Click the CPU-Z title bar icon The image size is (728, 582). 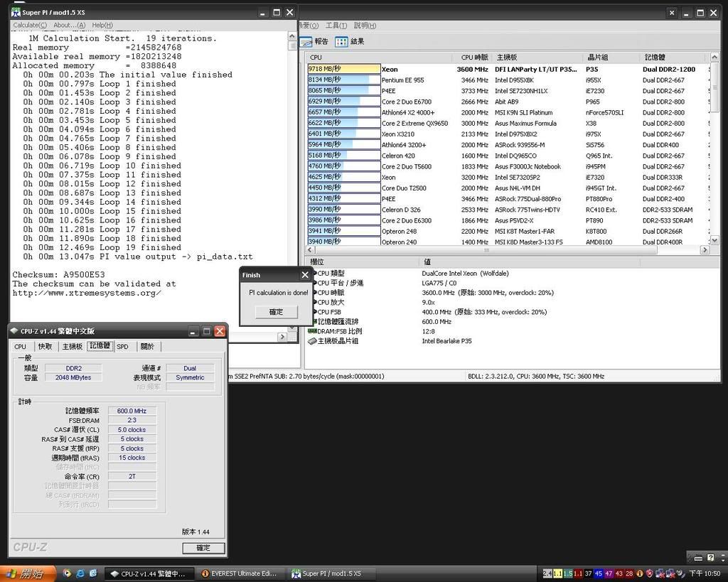tap(14, 331)
